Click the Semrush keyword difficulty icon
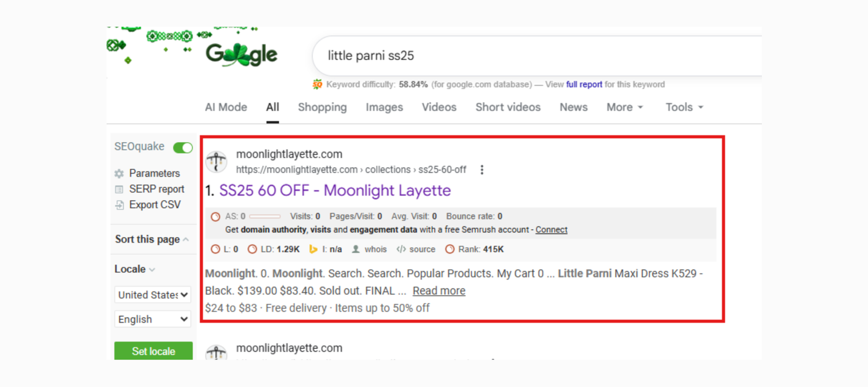 [x=317, y=84]
